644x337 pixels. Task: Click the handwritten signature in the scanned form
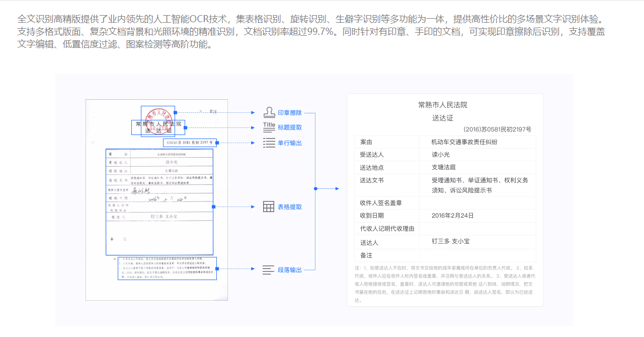click(140, 190)
